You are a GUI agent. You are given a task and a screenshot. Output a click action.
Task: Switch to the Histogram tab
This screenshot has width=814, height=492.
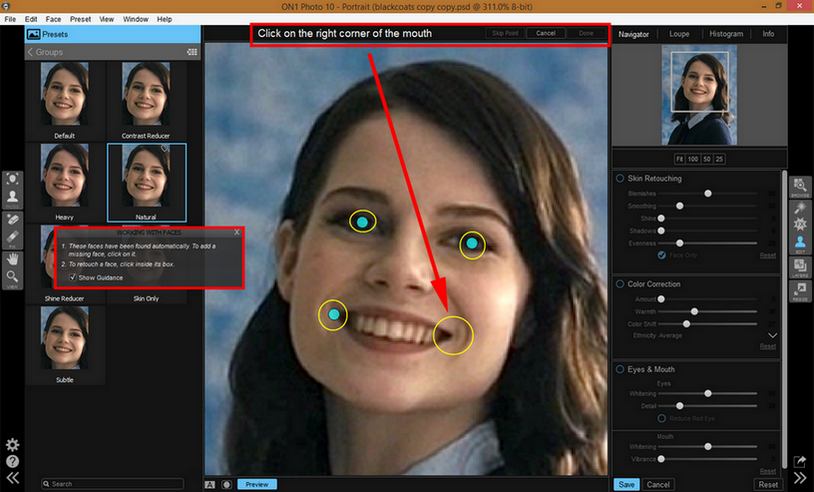pos(726,34)
